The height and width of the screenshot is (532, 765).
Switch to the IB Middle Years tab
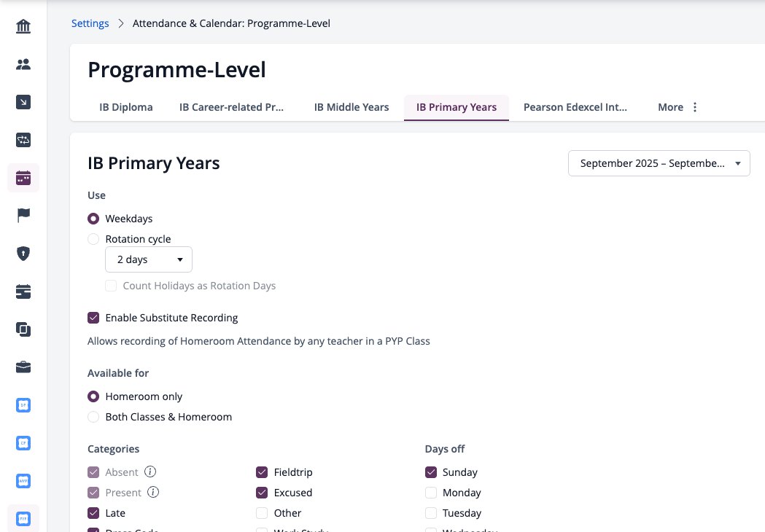click(352, 107)
